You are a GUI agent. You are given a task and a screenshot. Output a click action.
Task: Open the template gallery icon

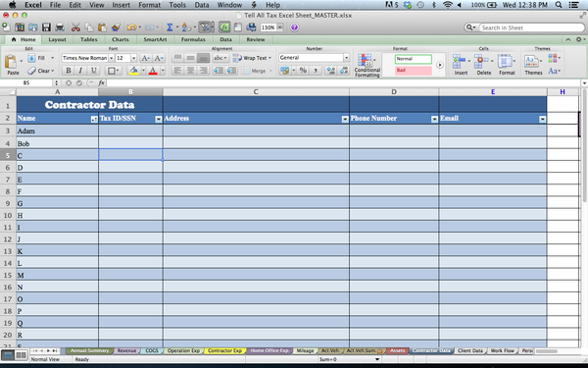[x=20, y=27]
